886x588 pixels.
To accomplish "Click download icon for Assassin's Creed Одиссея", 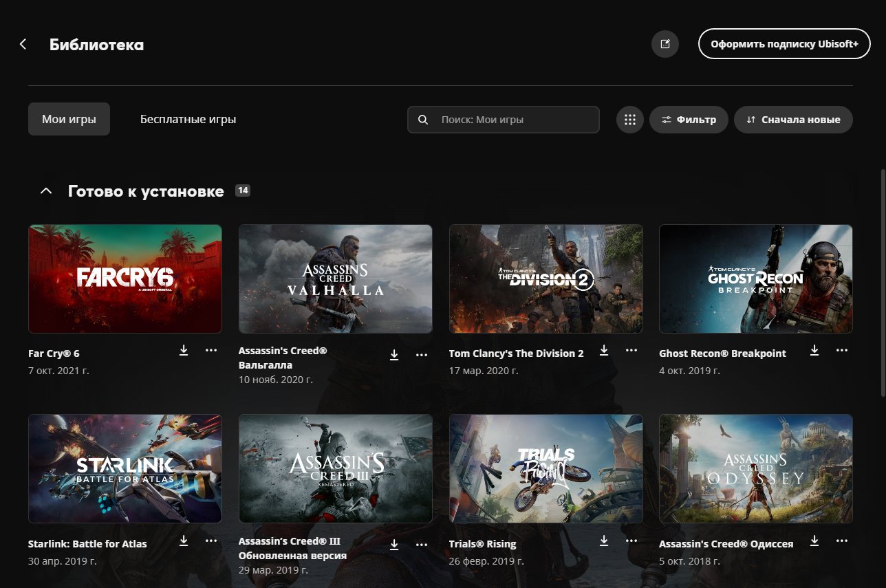I will coord(814,541).
